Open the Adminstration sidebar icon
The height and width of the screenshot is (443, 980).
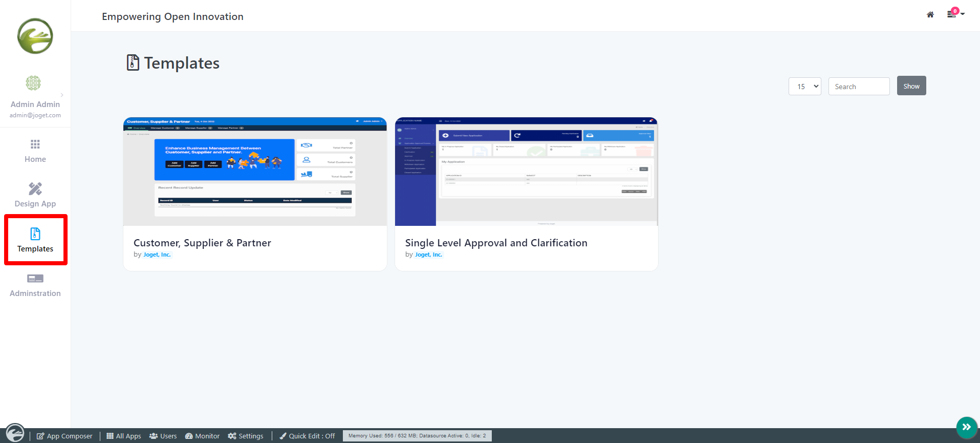click(35, 279)
